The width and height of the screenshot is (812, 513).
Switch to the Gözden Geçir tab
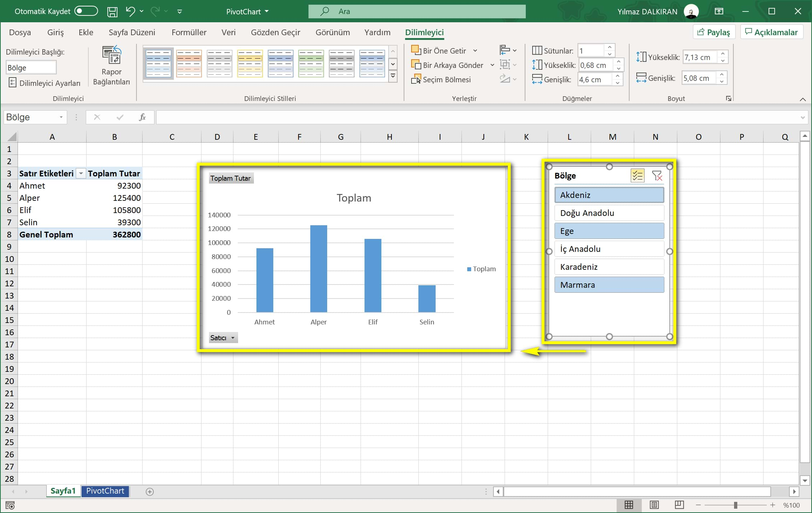point(275,32)
